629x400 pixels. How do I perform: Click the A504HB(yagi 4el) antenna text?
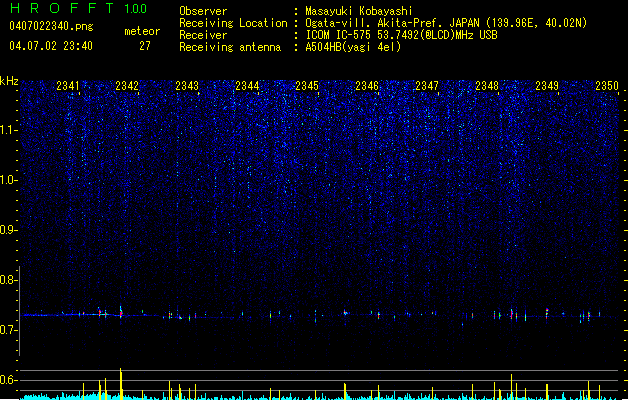(353, 47)
